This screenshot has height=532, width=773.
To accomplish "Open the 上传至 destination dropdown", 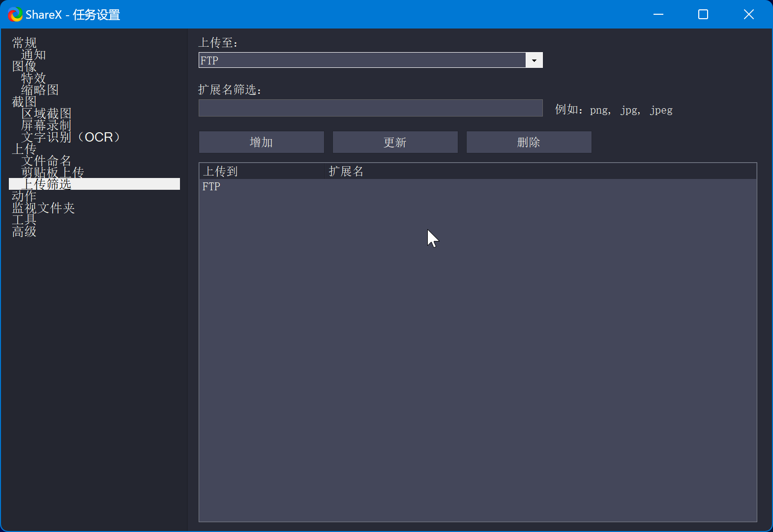I will pos(534,60).
